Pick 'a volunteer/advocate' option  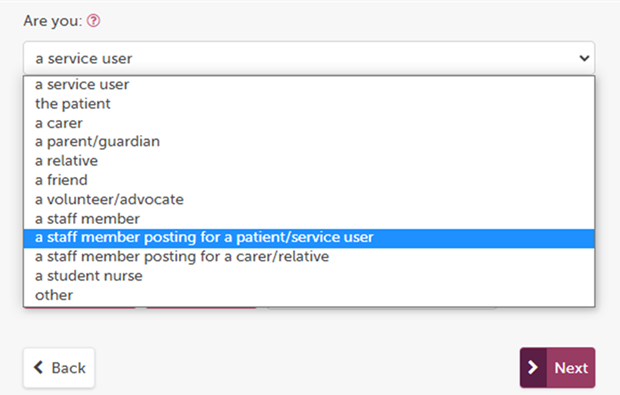point(309,199)
